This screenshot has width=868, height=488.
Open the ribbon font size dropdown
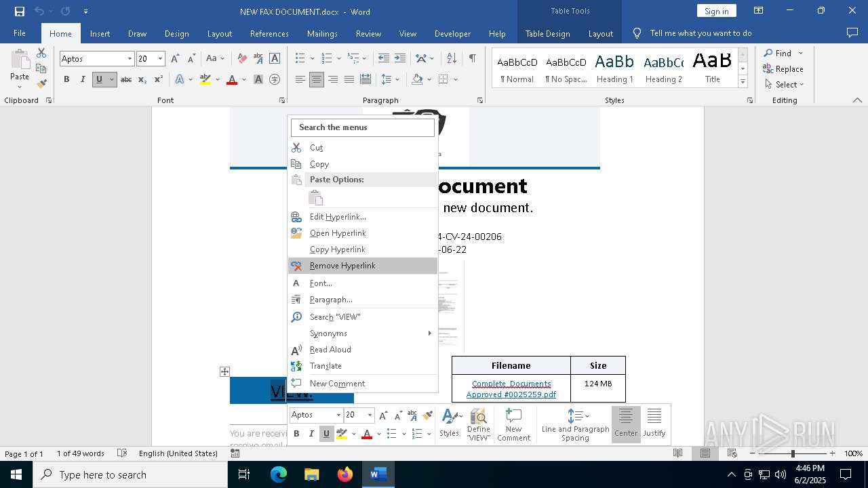161,59
